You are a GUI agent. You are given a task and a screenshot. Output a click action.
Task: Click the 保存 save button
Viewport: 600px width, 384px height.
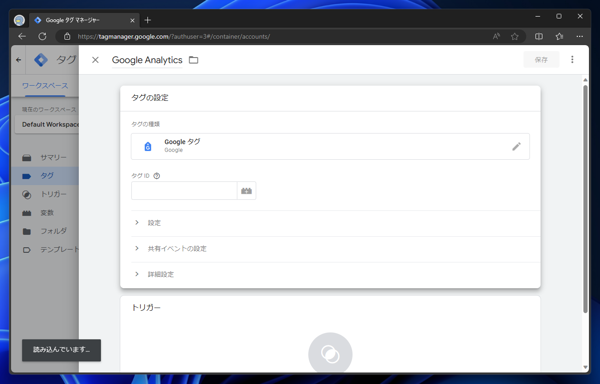point(541,60)
